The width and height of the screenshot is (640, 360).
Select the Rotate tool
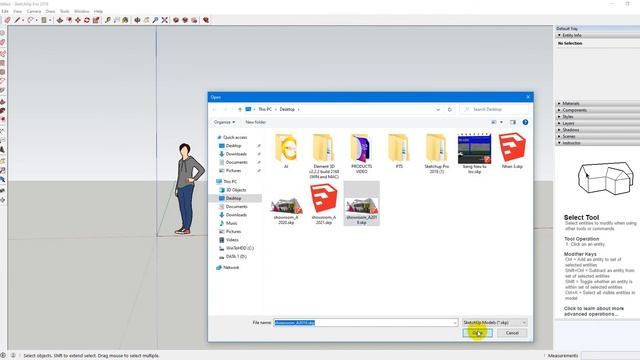[87, 20]
